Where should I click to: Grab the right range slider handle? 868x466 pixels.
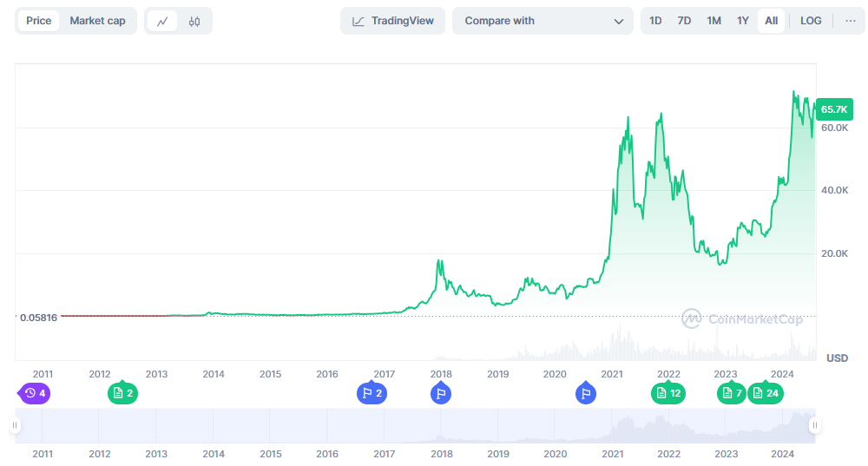[x=814, y=425]
